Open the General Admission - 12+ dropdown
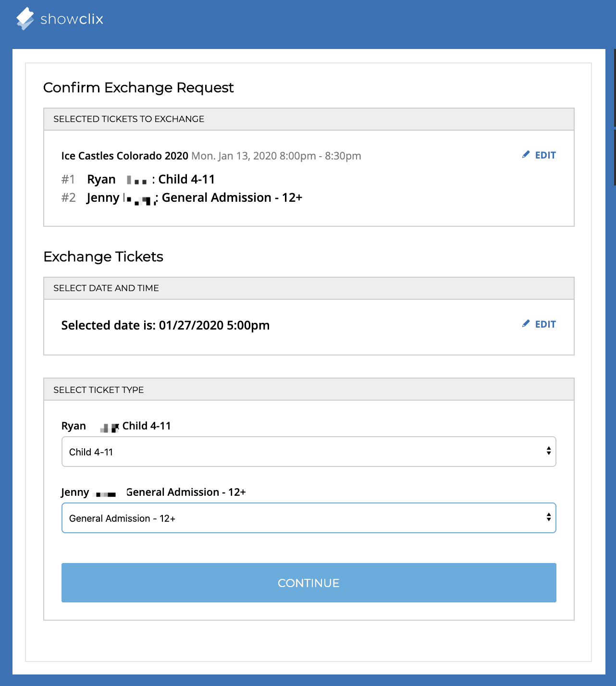 [308, 517]
